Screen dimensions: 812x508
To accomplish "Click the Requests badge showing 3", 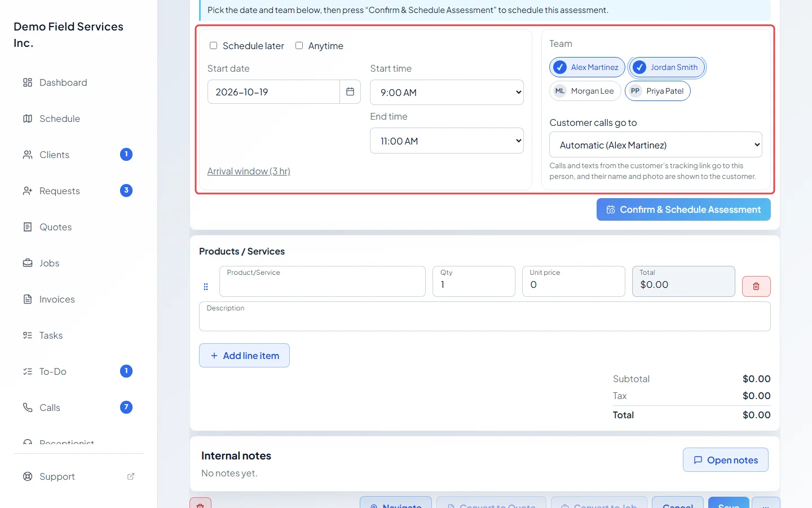I will 126,191.
